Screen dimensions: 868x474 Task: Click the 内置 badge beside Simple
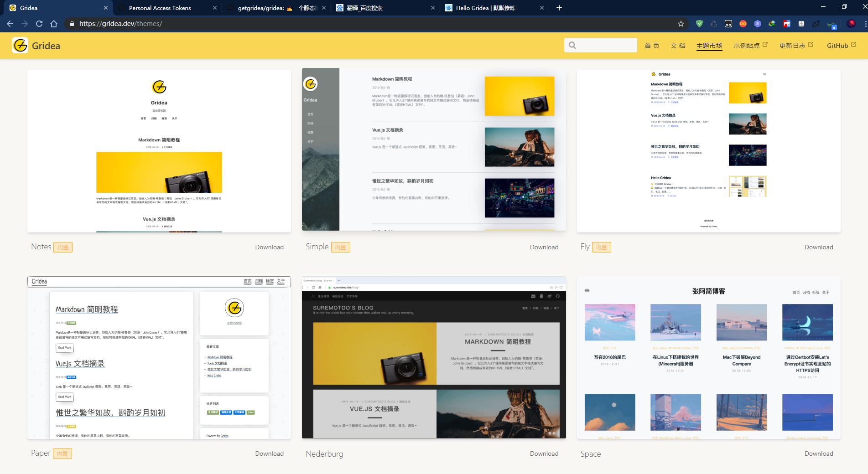coord(340,247)
